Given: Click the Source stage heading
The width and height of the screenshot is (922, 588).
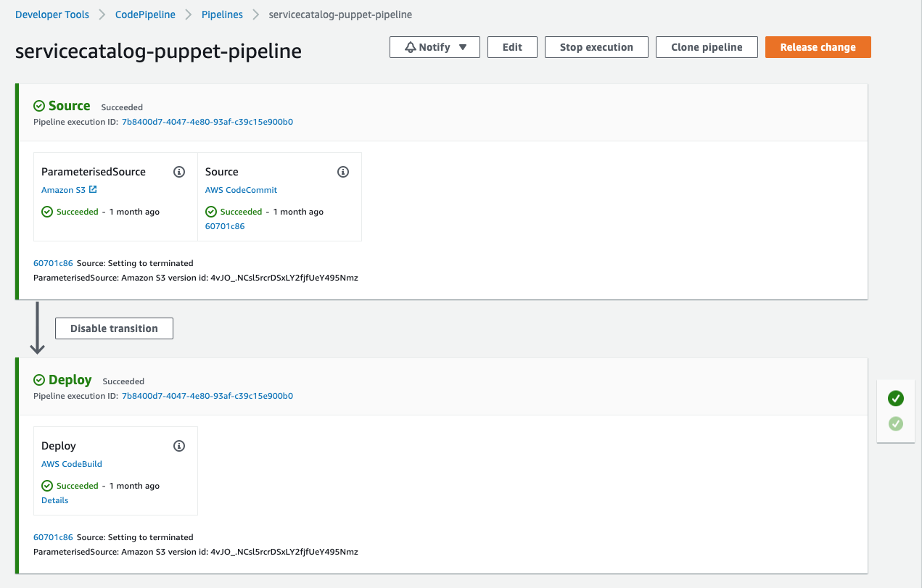Looking at the screenshot, I should tap(69, 106).
